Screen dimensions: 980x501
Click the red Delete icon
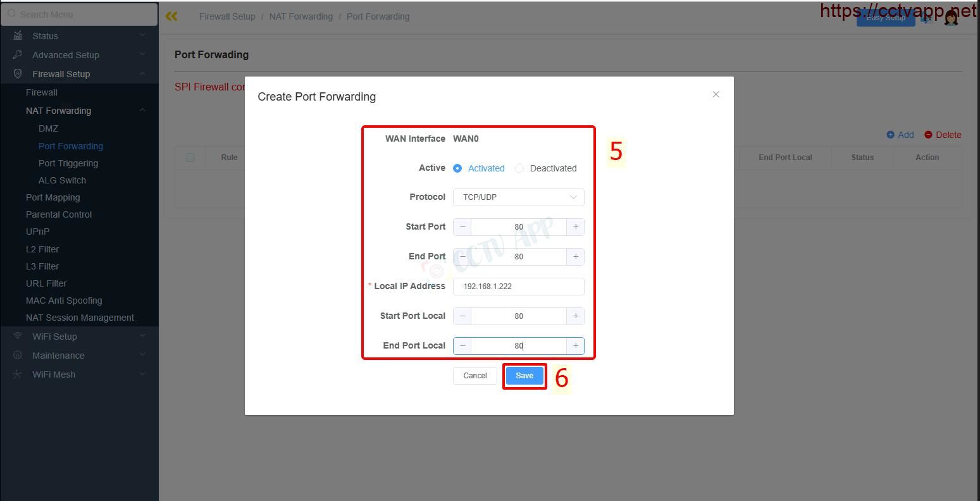click(x=928, y=135)
